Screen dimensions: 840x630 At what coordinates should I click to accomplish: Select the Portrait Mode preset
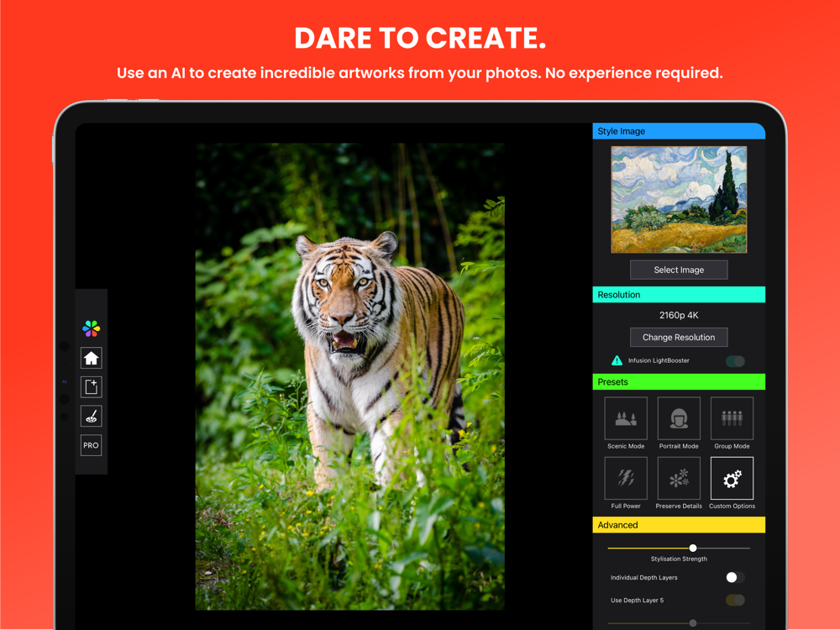(x=679, y=418)
